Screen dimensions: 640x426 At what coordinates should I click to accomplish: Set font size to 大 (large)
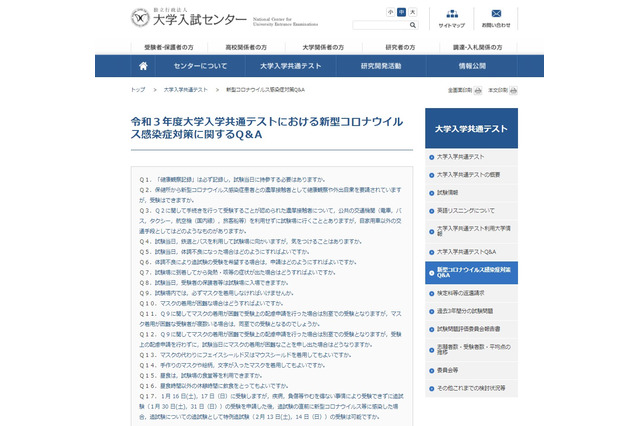413,12
